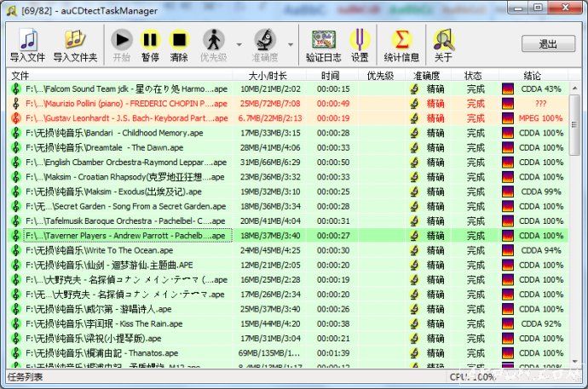The height and width of the screenshot is (389, 588).
Task: Click red clef icon of Gustav Leonhardt row
Action: point(15,118)
